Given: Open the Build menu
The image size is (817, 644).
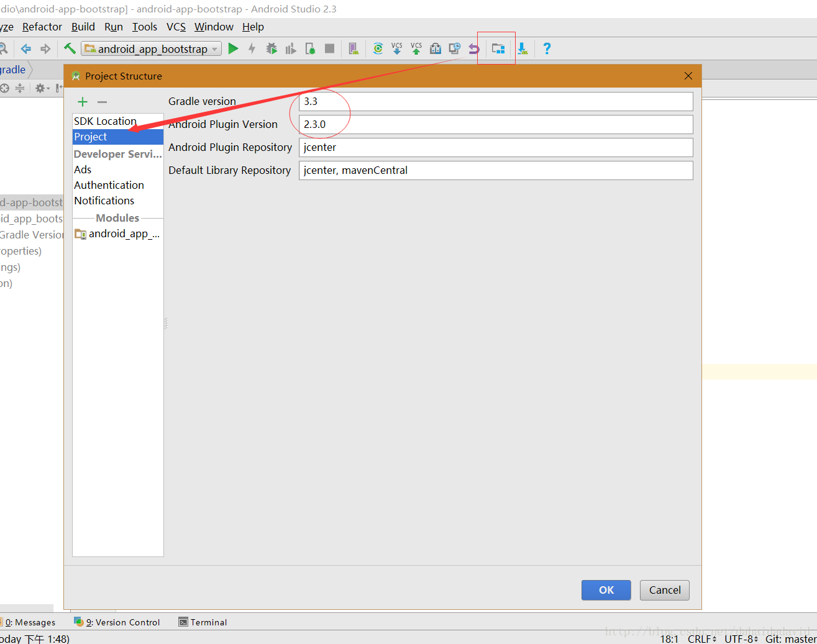Looking at the screenshot, I should (x=83, y=27).
